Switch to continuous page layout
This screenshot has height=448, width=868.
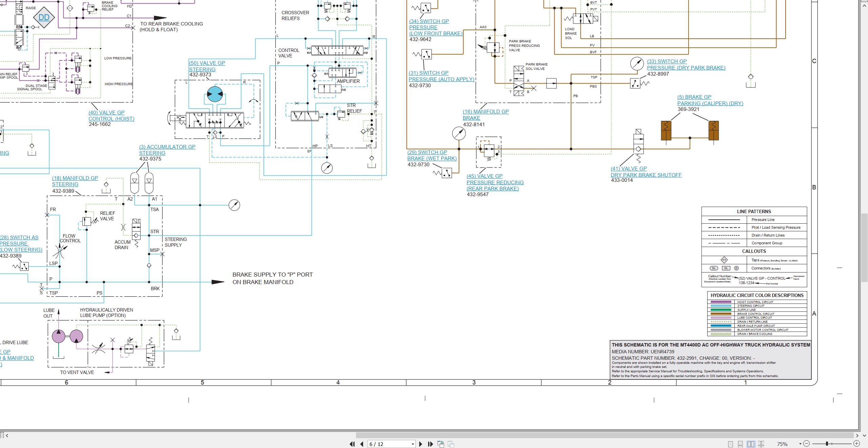[741, 444]
